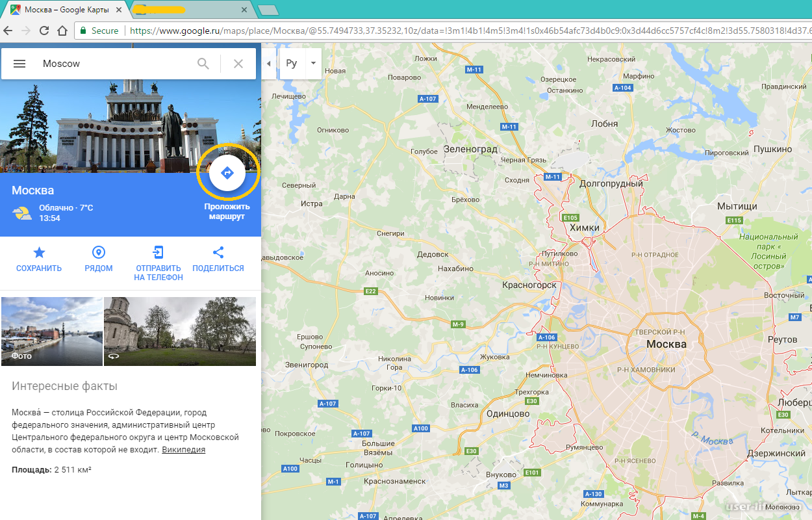Click the Поделиться share icon
This screenshot has height=520, width=812.
[218, 252]
